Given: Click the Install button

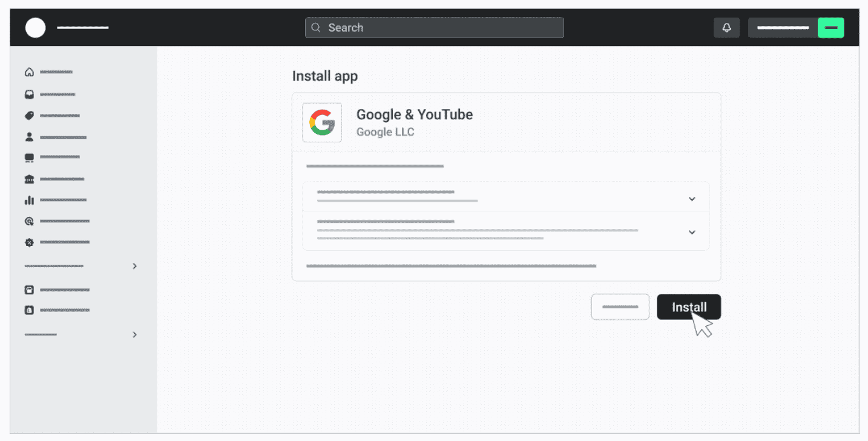Looking at the screenshot, I should pyautogui.click(x=689, y=307).
